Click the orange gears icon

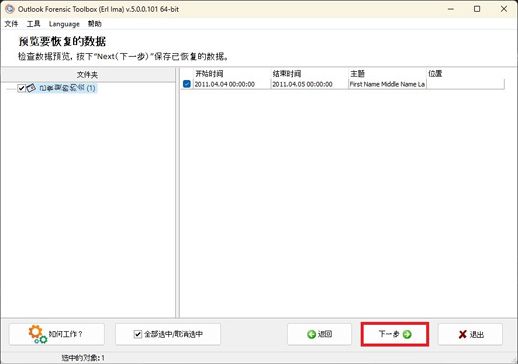click(37, 334)
